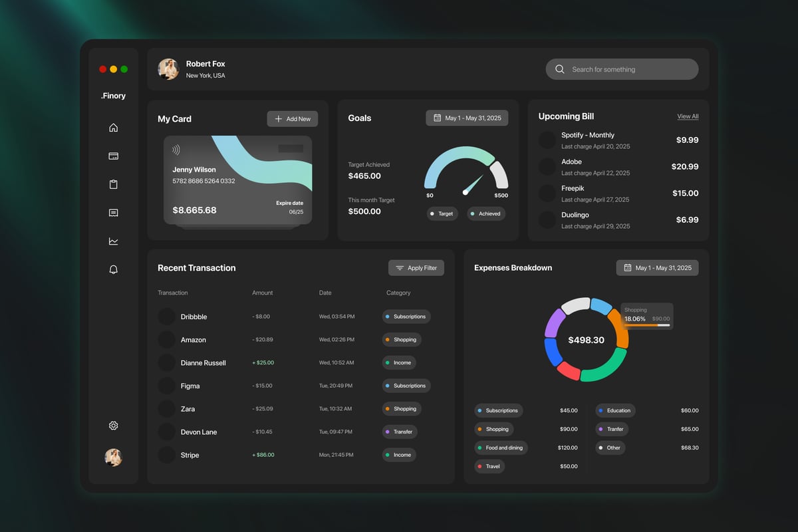This screenshot has height=532, width=798.
Task: Select the Spotify - Monthly bill entry
Action: point(618,140)
